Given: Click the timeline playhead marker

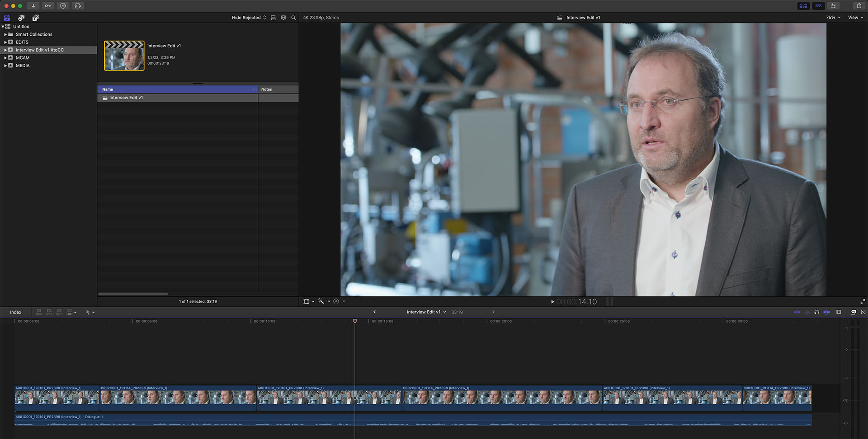Looking at the screenshot, I should click(355, 321).
